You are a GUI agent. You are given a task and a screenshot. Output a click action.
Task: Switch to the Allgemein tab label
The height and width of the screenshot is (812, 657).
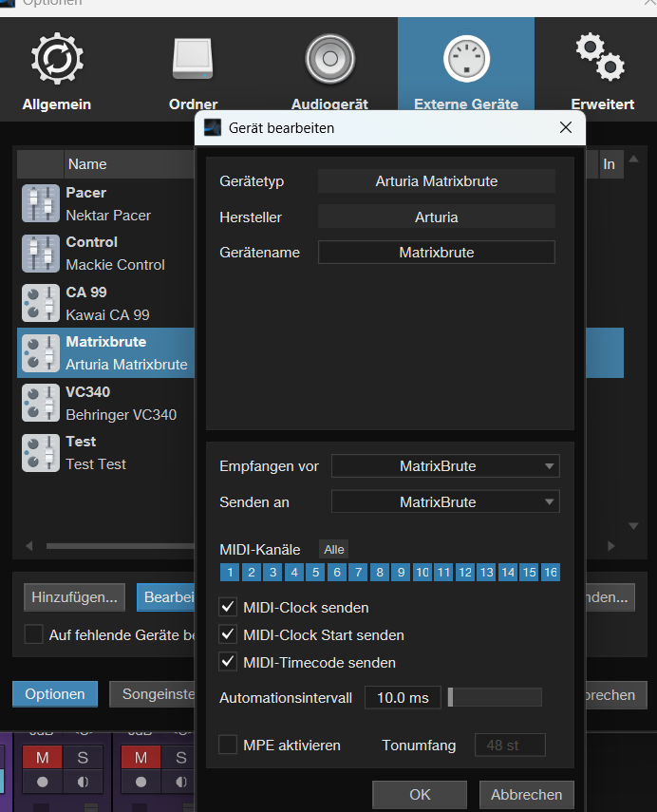pyautogui.click(x=56, y=104)
